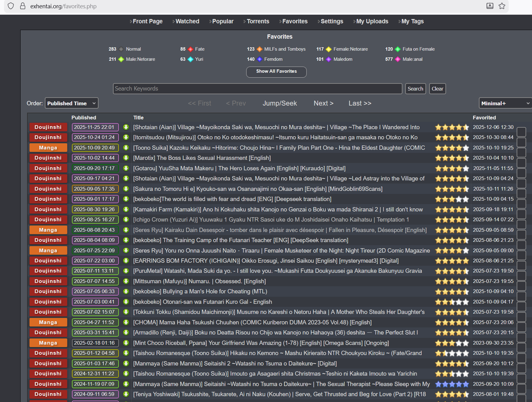532x402 pixels.
Task: Click the address bar URL exhentai.org/favorites.php
Action: coord(63,6)
